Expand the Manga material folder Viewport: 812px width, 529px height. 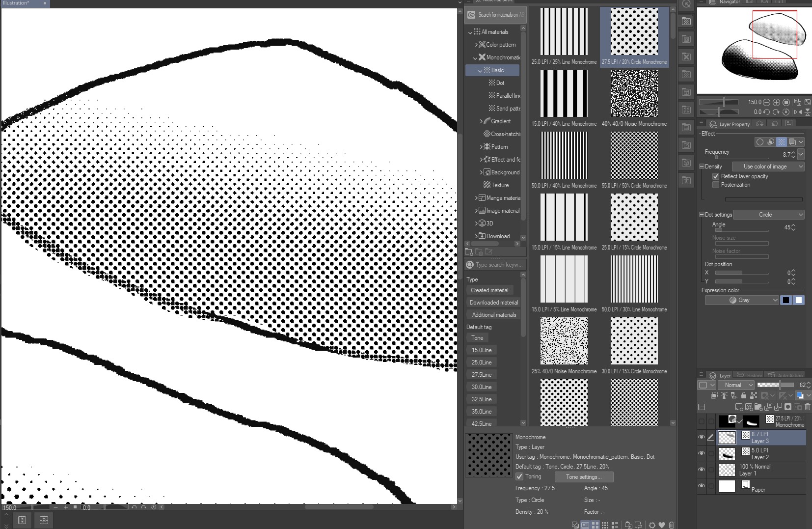click(476, 198)
